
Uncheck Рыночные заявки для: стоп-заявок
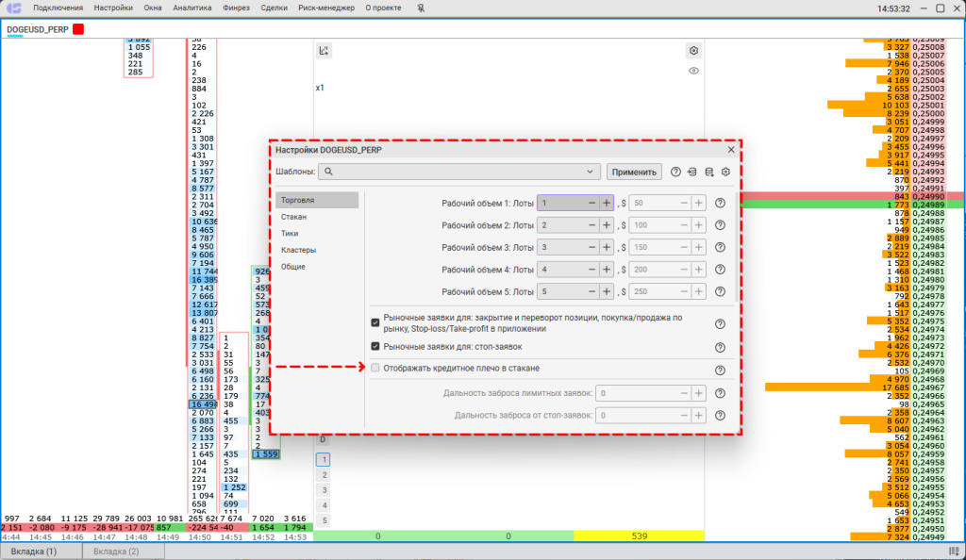375,347
